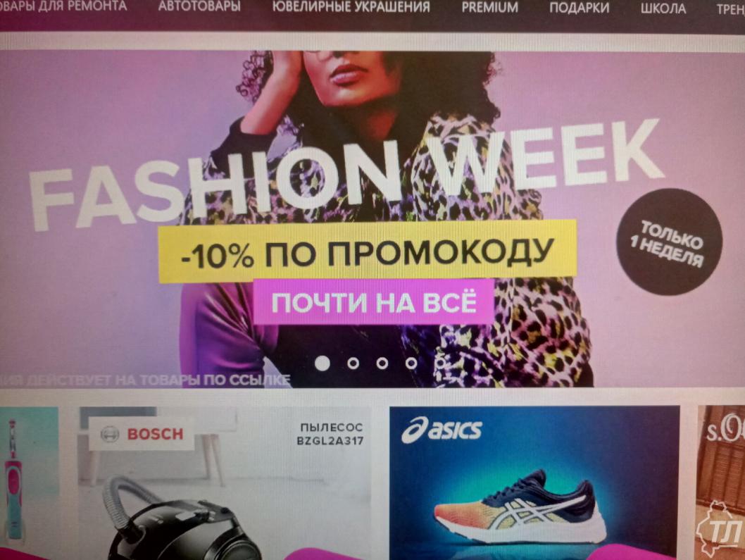The width and height of the screenshot is (745, 560).
Task: Open the Fashion Week banner
Action: point(372,218)
